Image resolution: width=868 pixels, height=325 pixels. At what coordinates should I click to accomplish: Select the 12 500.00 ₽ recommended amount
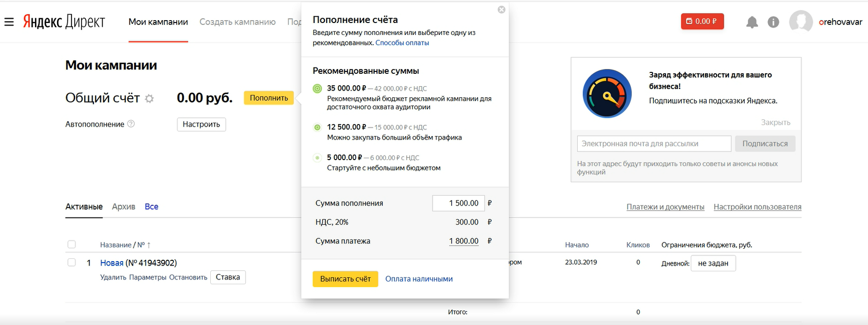[x=317, y=128]
